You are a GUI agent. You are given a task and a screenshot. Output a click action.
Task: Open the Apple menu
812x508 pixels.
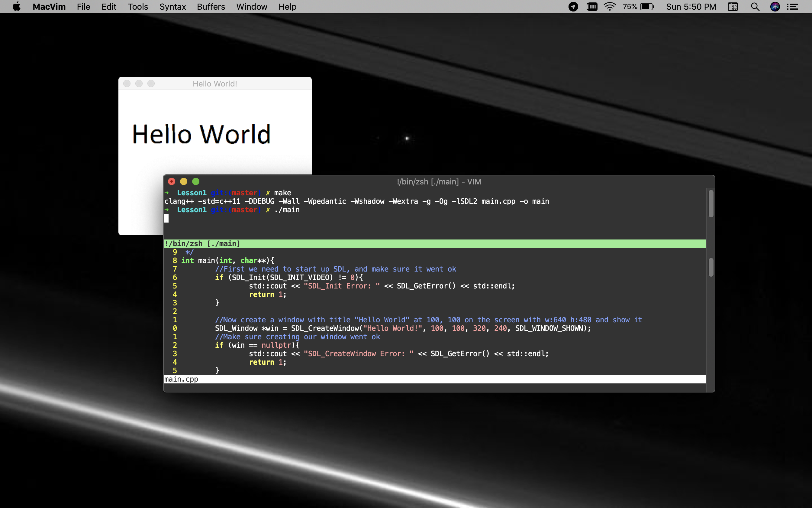16,7
